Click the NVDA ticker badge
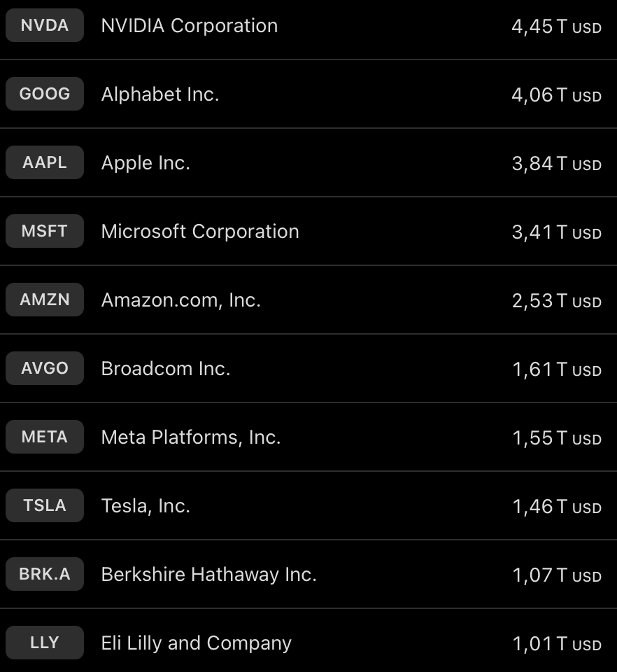 (45, 26)
